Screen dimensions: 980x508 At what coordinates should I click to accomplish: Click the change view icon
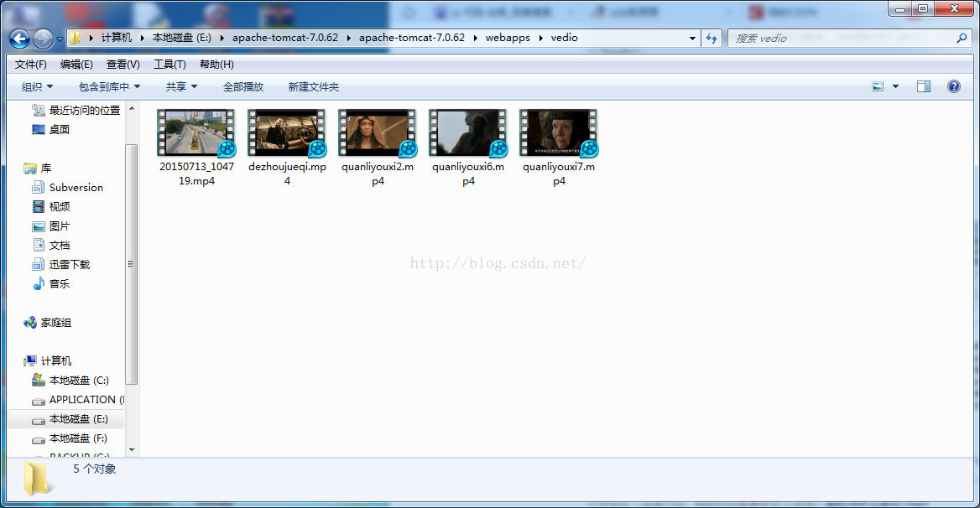878,86
